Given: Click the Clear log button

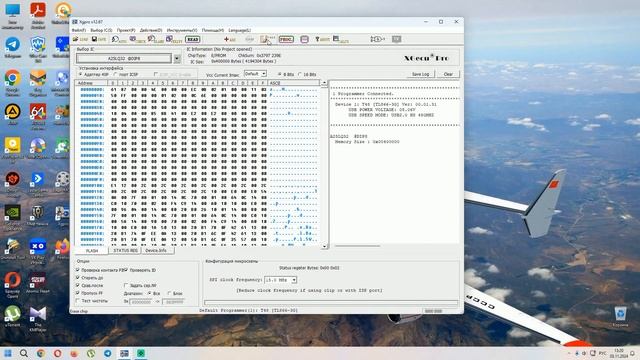Looking at the screenshot, I should [448, 74].
